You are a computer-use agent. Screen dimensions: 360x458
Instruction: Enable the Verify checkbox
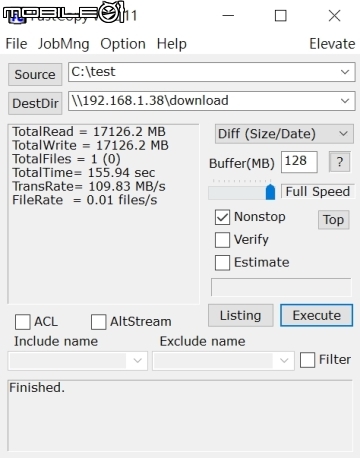[x=222, y=240]
